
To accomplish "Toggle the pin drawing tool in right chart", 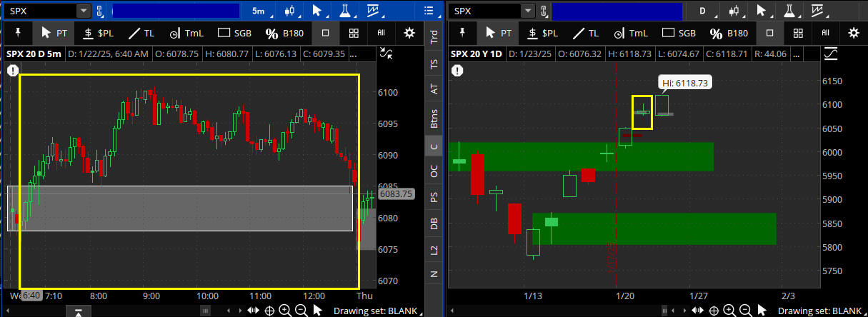I will click(x=461, y=33).
